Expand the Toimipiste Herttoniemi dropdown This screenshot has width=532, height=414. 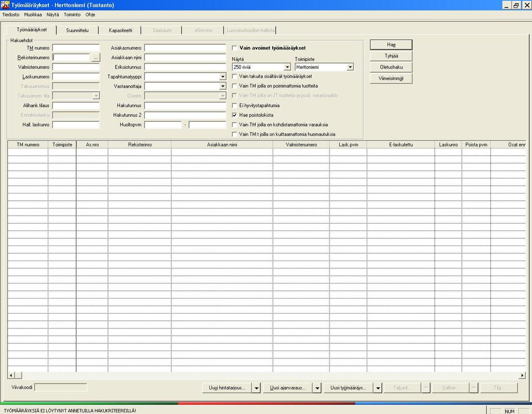(x=350, y=67)
